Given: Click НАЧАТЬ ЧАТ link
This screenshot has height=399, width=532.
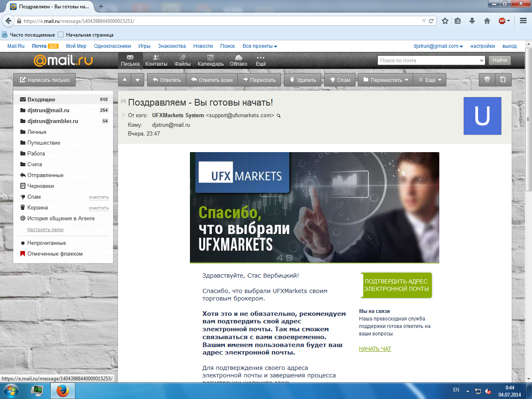Looking at the screenshot, I should [x=375, y=349].
